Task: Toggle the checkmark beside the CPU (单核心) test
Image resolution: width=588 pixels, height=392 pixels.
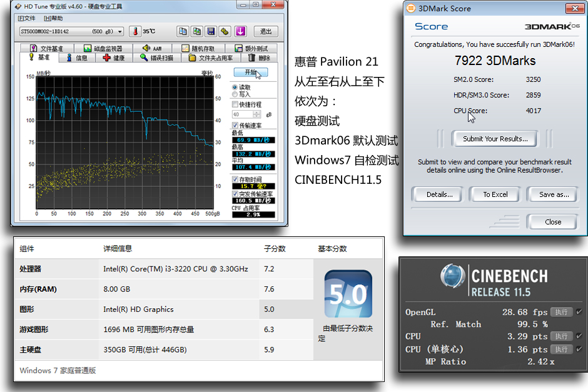Action: point(579,349)
